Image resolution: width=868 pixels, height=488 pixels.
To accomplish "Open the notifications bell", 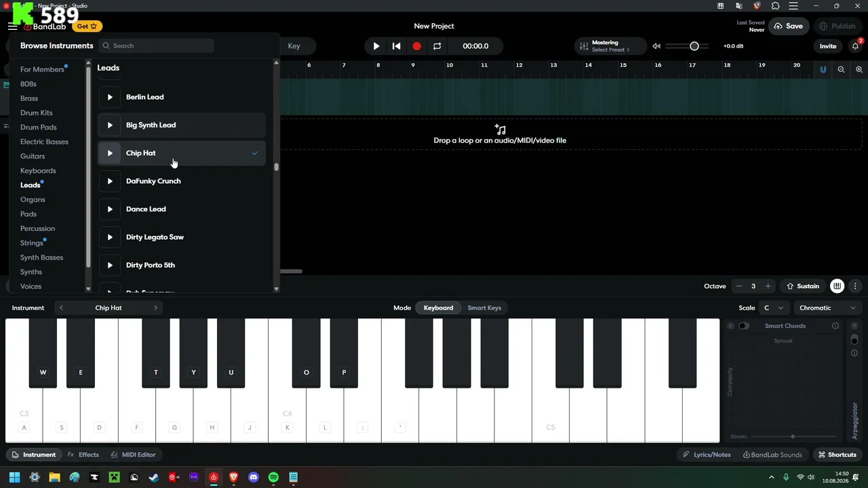I will (x=855, y=46).
